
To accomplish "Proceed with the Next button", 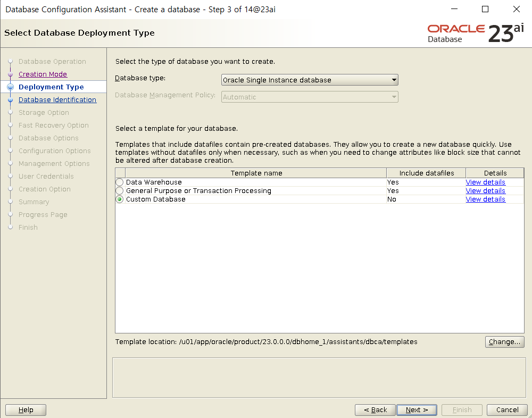I will [417, 410].
